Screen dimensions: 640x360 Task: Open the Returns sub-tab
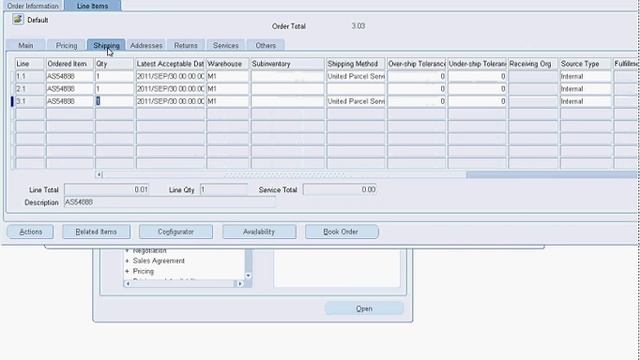[186, 45]
